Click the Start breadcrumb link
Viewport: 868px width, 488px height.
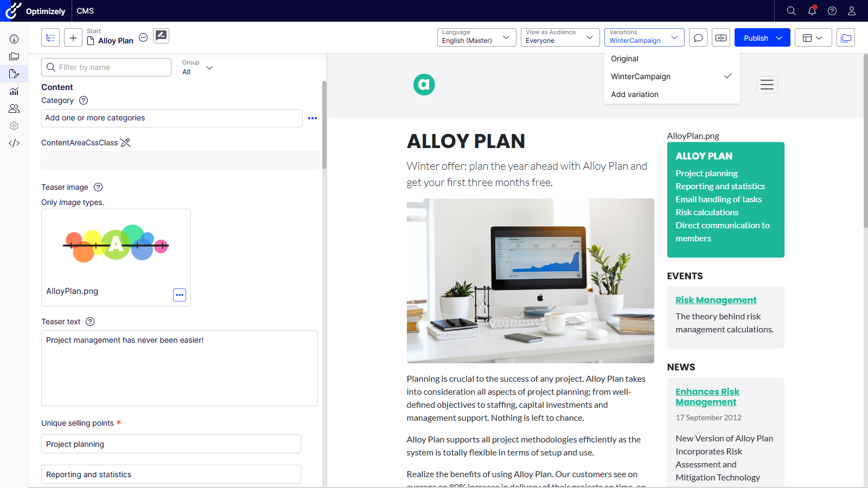pyautogui.click(x=94, y=31)
